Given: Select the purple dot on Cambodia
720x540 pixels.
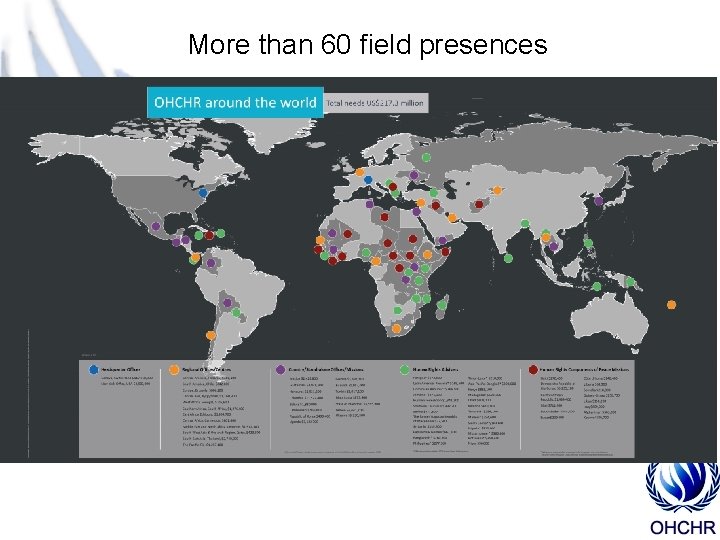Looking at the screenshot, I should (x=553, y=247).
